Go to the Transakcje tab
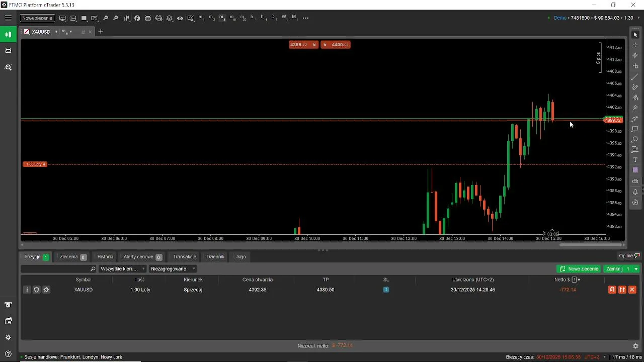 pos(185,257)
